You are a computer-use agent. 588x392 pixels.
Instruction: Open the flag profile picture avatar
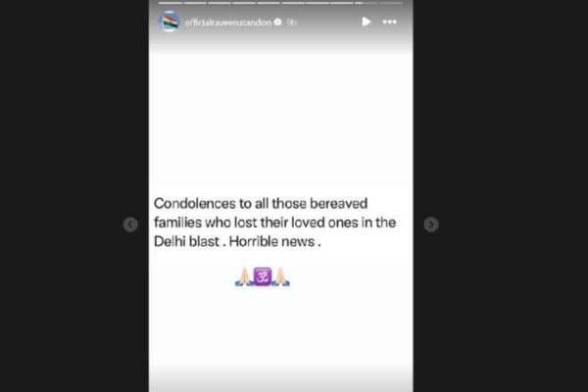click(170, 21)
